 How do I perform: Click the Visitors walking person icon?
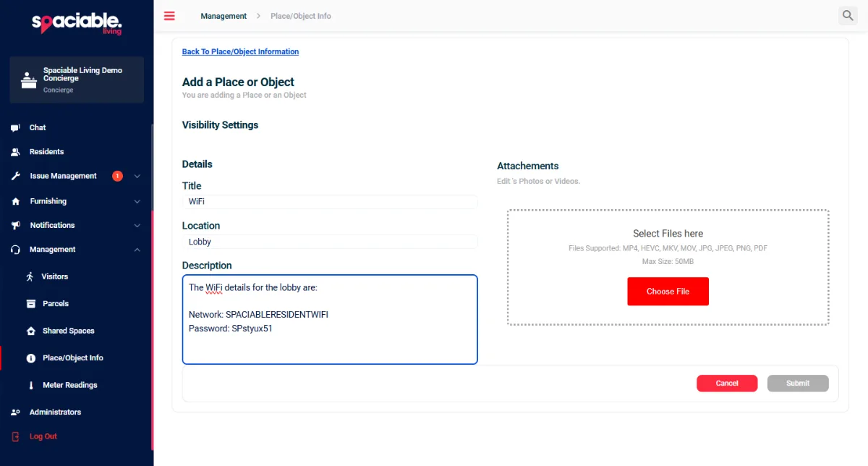tap(30, 276)
